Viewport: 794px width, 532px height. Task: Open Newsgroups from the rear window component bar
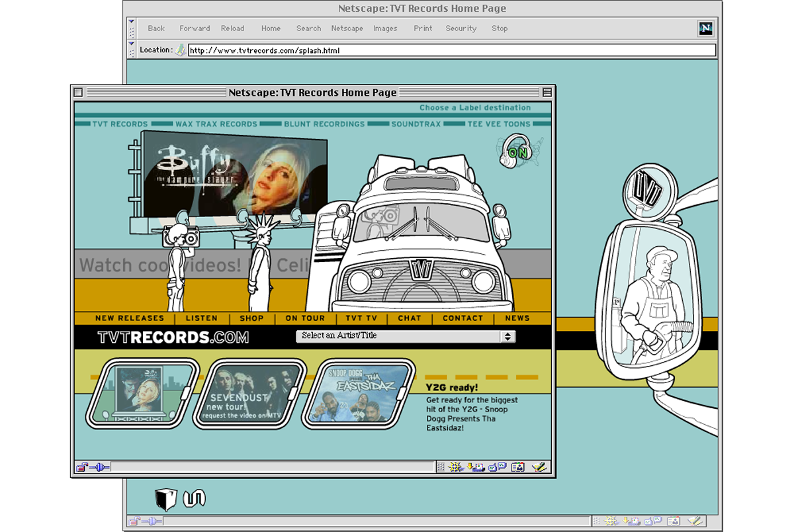(652, 521)
